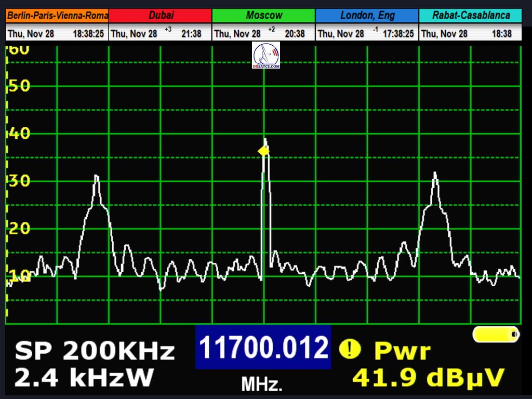532x399 pixels.
Task: Click the yellow exclamation warning icon
Action: [x=350, y=349]
